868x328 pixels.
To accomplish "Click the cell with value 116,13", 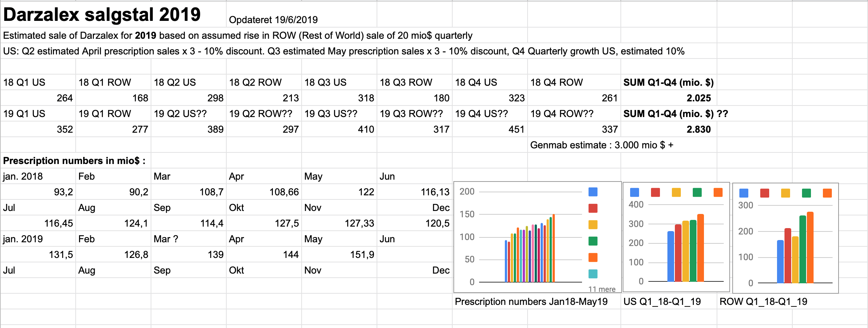I will 415,192.
